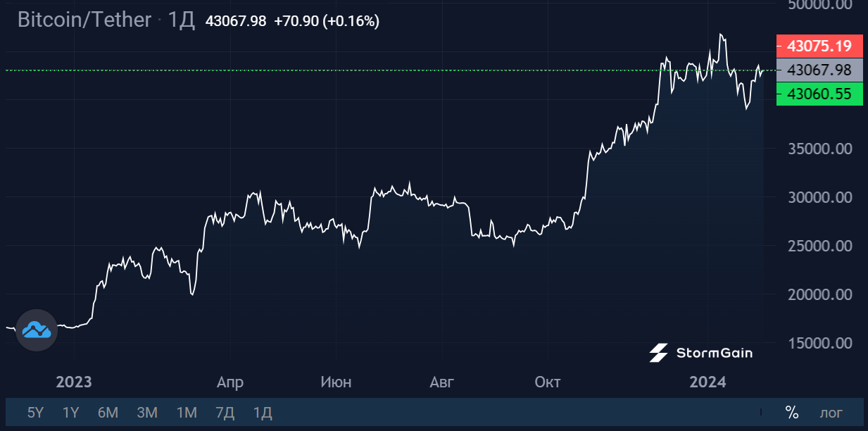Choose the 7Д time range
868x431 pixels.
tap(225, 413)
